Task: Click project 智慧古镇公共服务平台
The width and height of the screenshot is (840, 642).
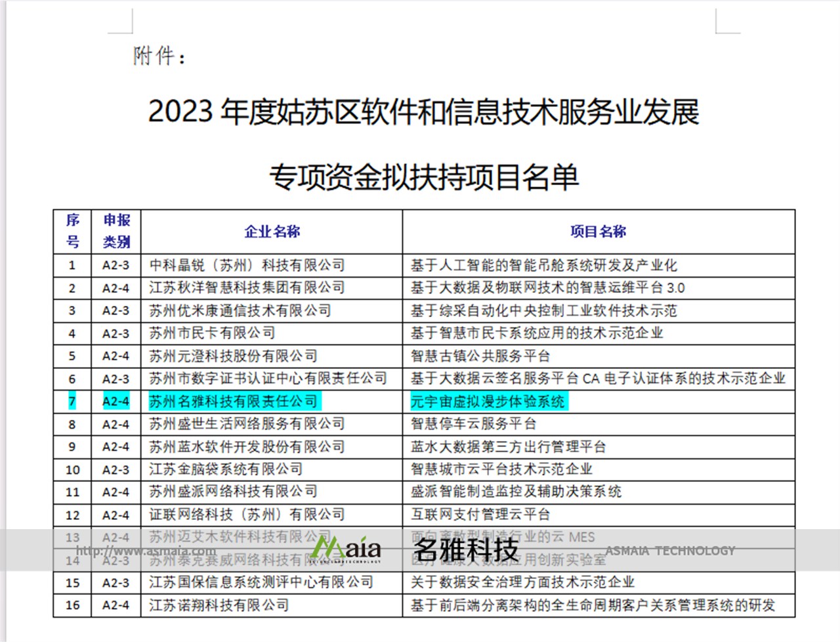Action: (480, 356)
